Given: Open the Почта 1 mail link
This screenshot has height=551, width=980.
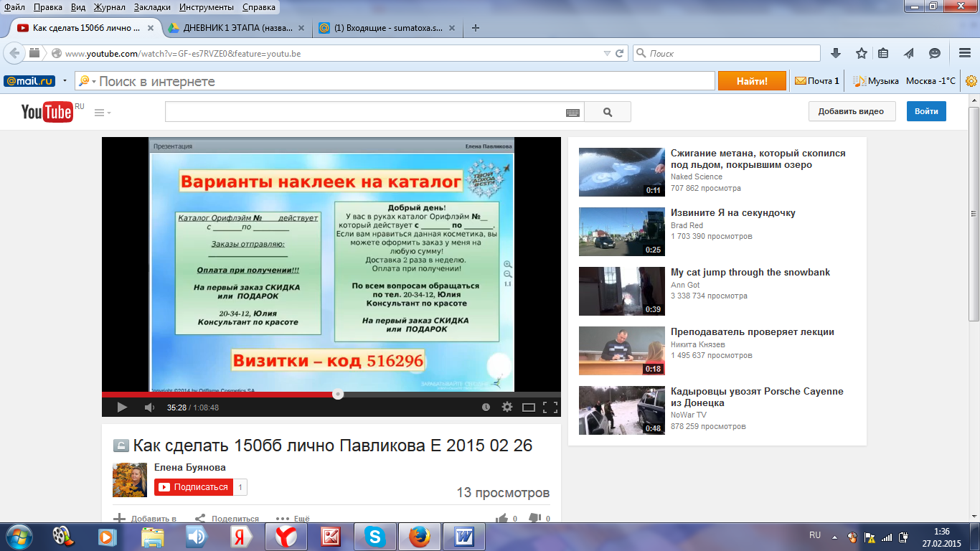Looking at the screenshot, I should 817,81.
